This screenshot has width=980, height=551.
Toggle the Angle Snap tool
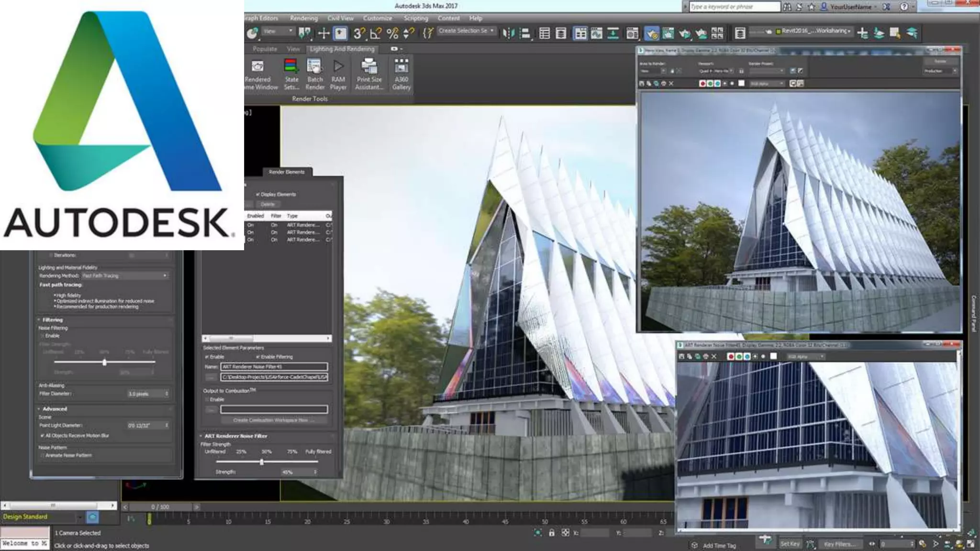(x=376, y=33)
